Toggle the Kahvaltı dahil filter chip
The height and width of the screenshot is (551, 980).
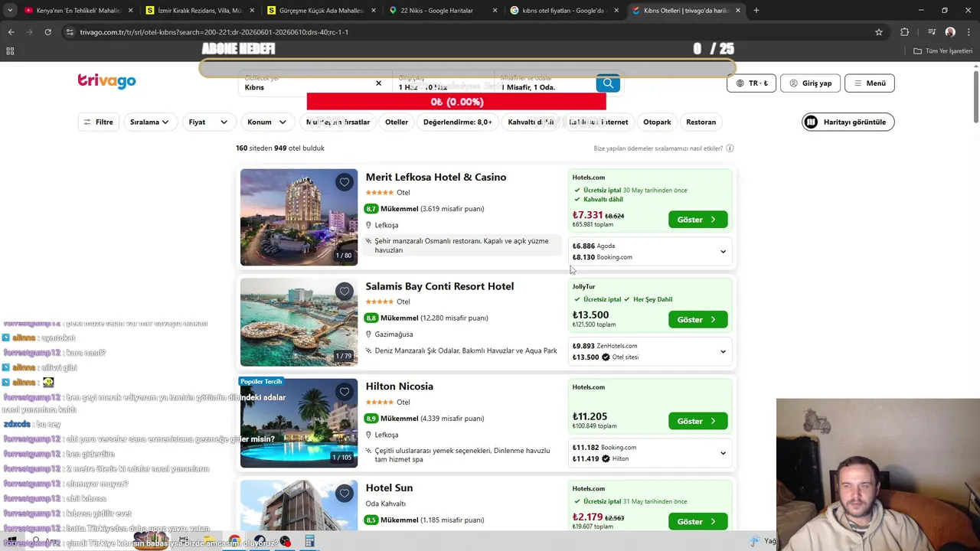pos(530,122)
